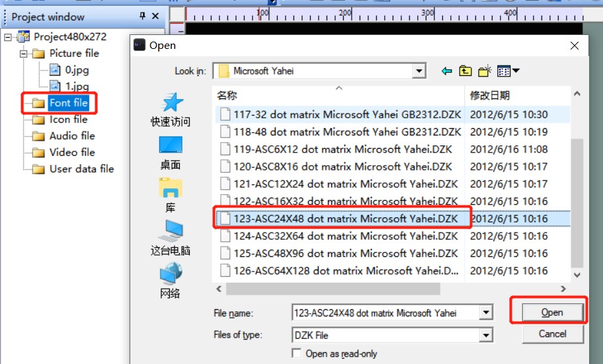Viewport: 603px width, 364px height.
Task: Select 桌面 desktop shortcut
Action: coord(171,153)
